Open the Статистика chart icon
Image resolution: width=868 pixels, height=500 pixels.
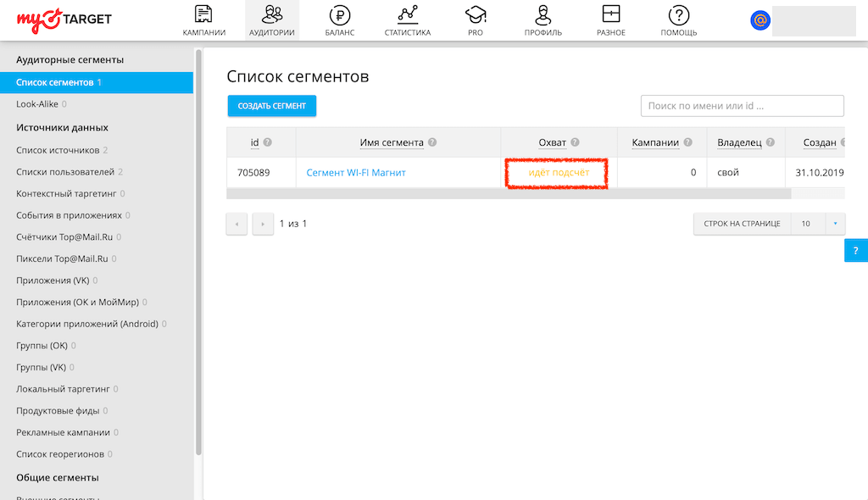pyautogui.click(x=408, y=14)
